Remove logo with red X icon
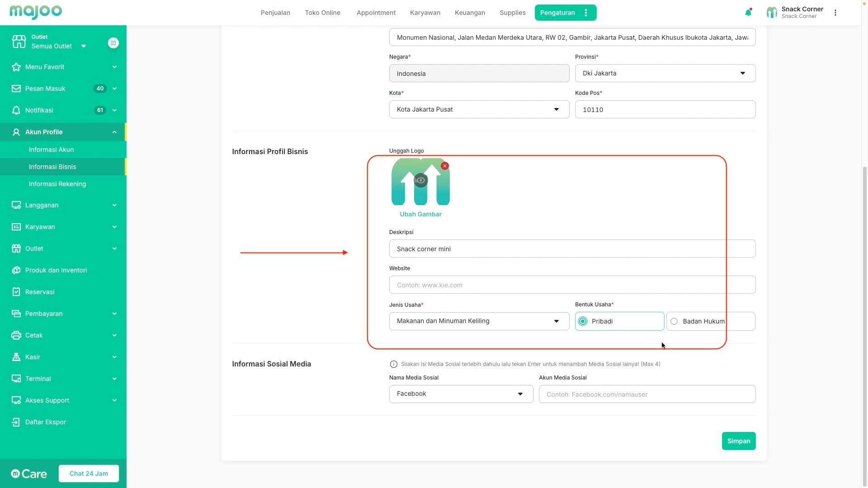This screenshot has width=868, height=488. [x=445, y=166]
